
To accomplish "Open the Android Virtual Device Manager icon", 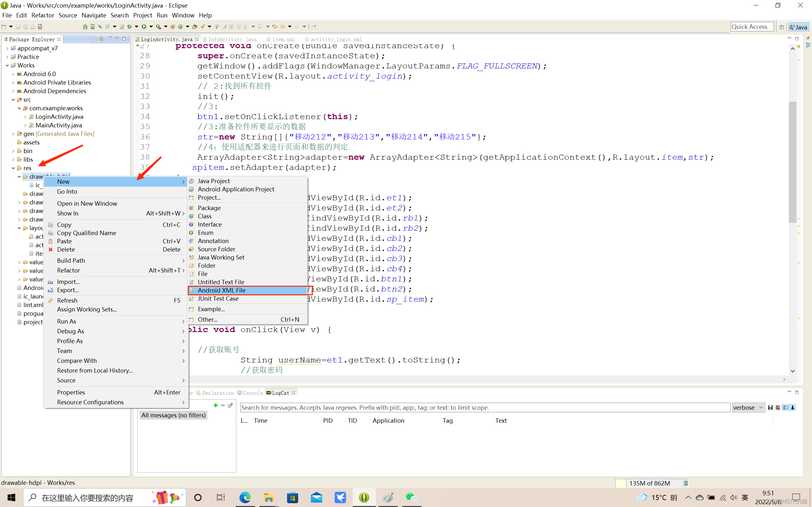I will [x=92, y=27].
